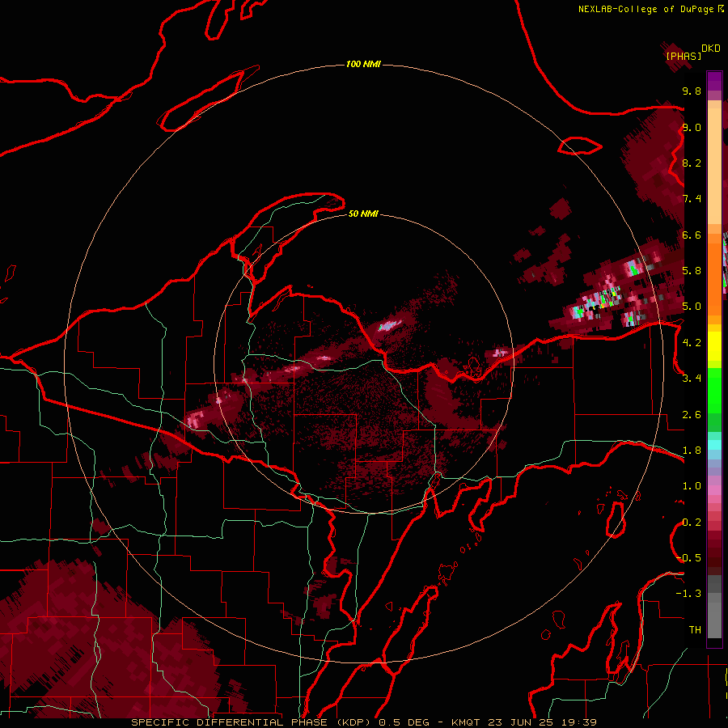Click the 9.8 legend value
The image size is (728, 728).
(x=692, y=91)
